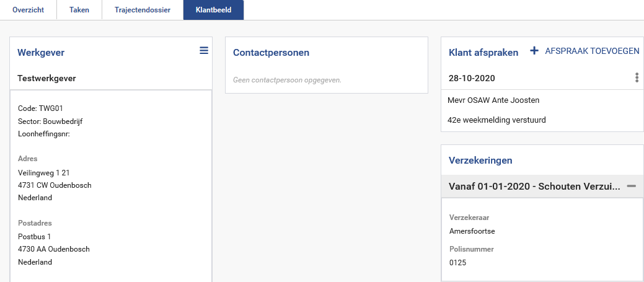The height and width of the screenshot is (282, 644).
Task: Switch to the Overzicht tab
Action: pos(28,10)
